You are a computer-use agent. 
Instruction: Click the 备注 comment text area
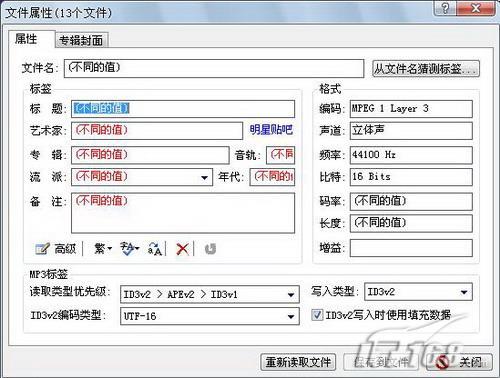[183, 213]
